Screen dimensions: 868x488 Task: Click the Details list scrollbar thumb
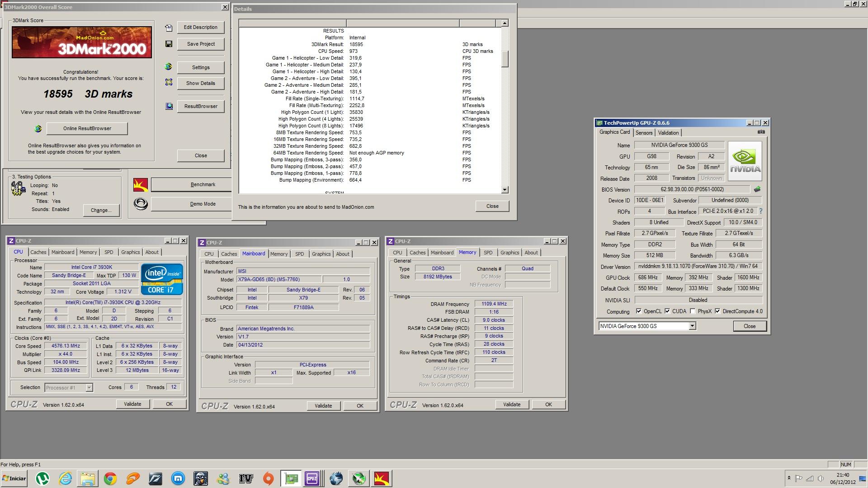coord(505,59)
